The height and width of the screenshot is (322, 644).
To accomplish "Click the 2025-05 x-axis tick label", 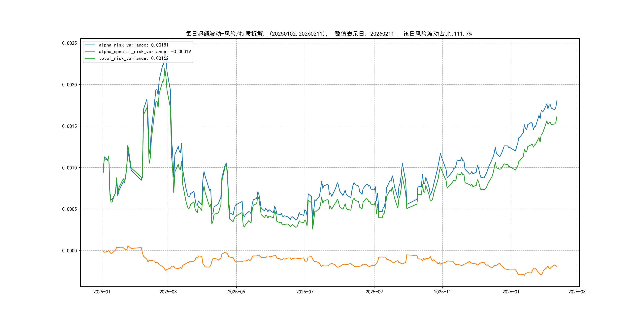I will point(236,292).
